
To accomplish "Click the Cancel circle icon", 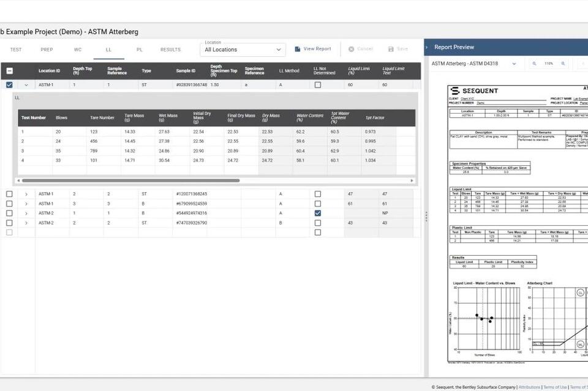I will [351, 49].
